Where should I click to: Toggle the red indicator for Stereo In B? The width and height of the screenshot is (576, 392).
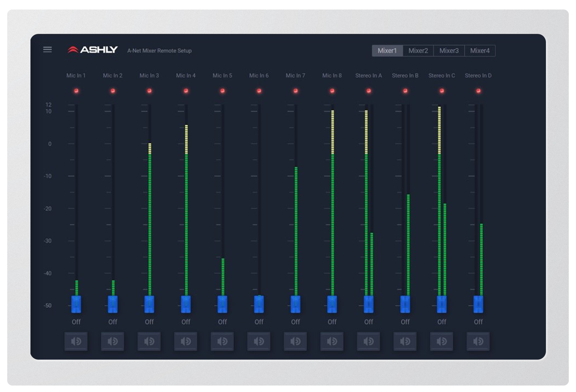pyautogui.click(x=405, y=91)
